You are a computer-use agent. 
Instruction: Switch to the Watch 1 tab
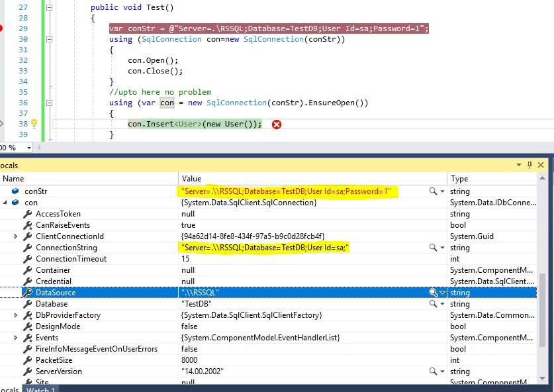(x=40, y=389)
